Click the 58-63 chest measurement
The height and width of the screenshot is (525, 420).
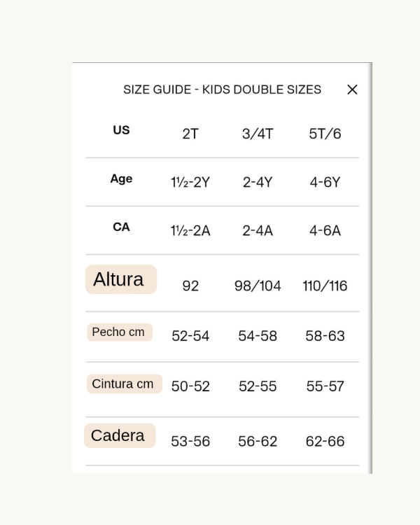325,336
